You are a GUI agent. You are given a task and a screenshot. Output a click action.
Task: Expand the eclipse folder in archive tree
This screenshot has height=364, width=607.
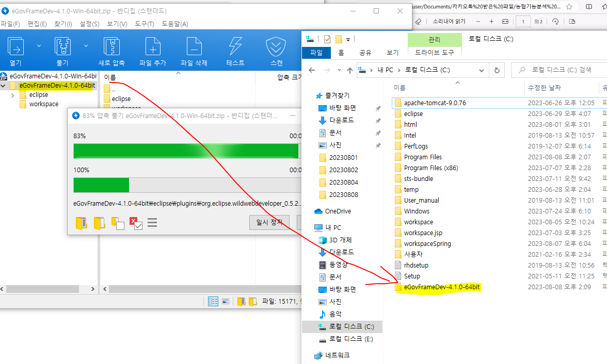[x=13, y=95]
